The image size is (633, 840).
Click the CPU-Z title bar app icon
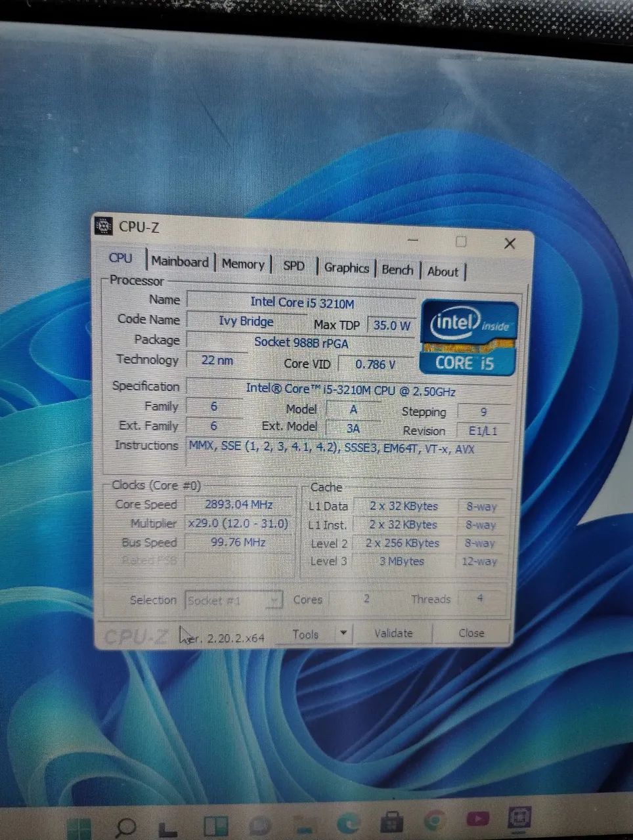pyautogui.click(x=104, y=226)
